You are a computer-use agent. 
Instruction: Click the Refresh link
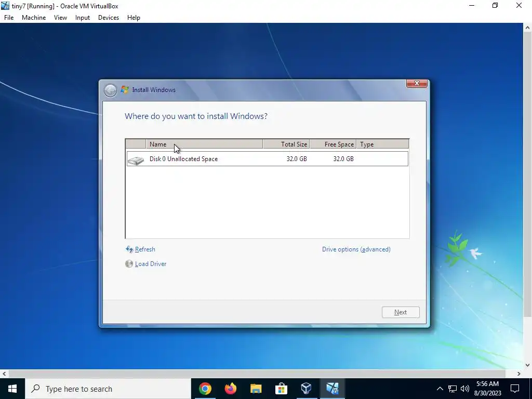click(145, 249)
